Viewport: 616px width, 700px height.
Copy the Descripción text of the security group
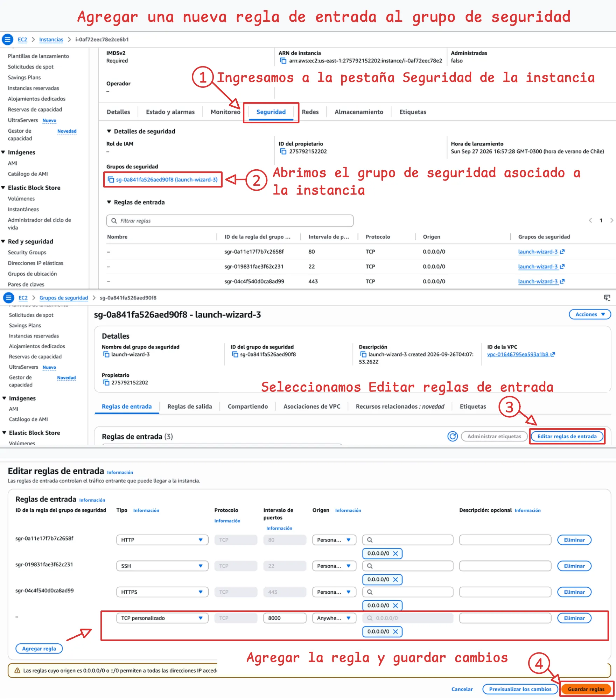(x=363, y=354)
